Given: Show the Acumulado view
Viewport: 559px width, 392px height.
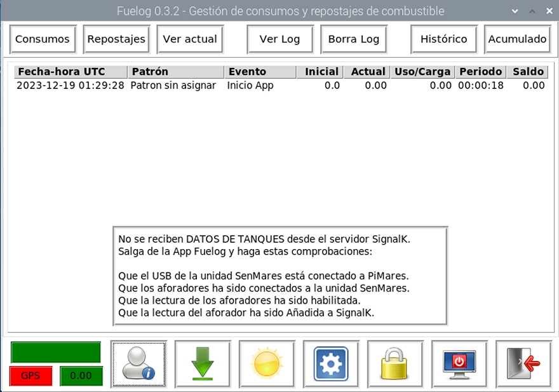Looking at the screenshot, I should pos(517,39).
